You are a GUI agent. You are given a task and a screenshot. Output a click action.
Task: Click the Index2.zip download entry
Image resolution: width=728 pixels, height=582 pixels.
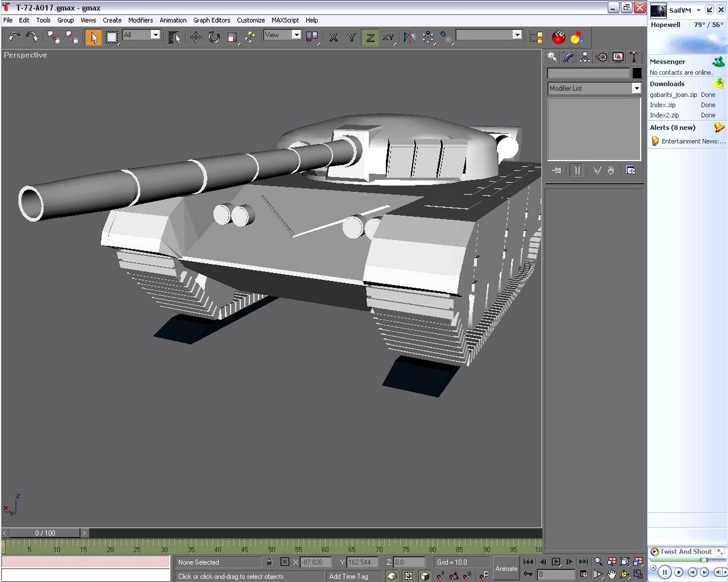[664, 115]
